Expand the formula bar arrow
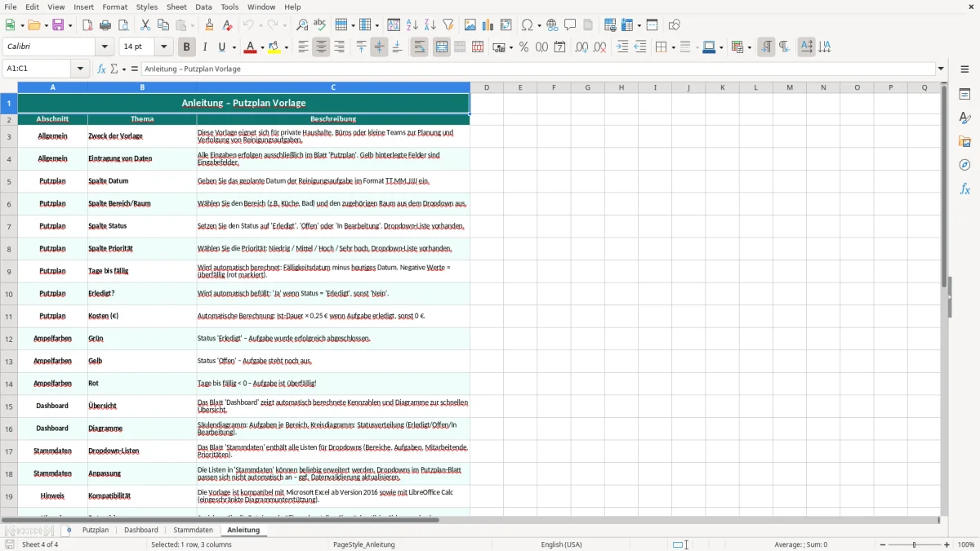The width and height of the screenshot is (980, 551). click(941, 69)
